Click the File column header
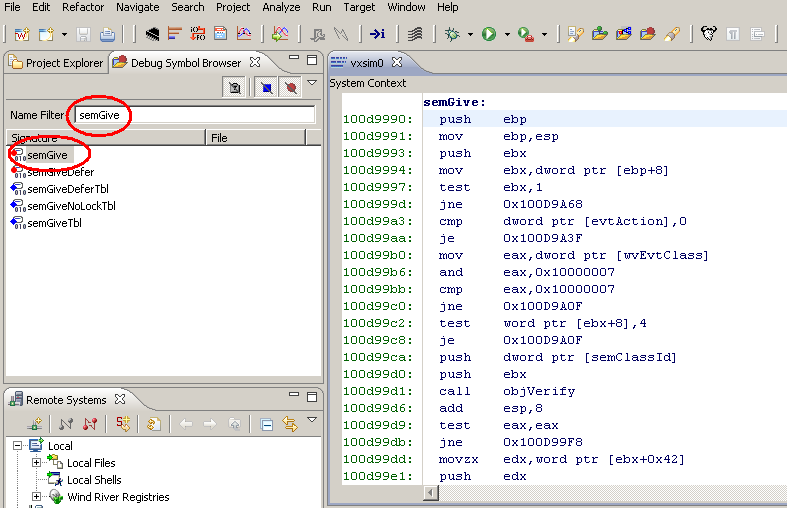Image resolution: width=787 pixels, height=508 pixels. pyautogui.click(x=256, y=138)
